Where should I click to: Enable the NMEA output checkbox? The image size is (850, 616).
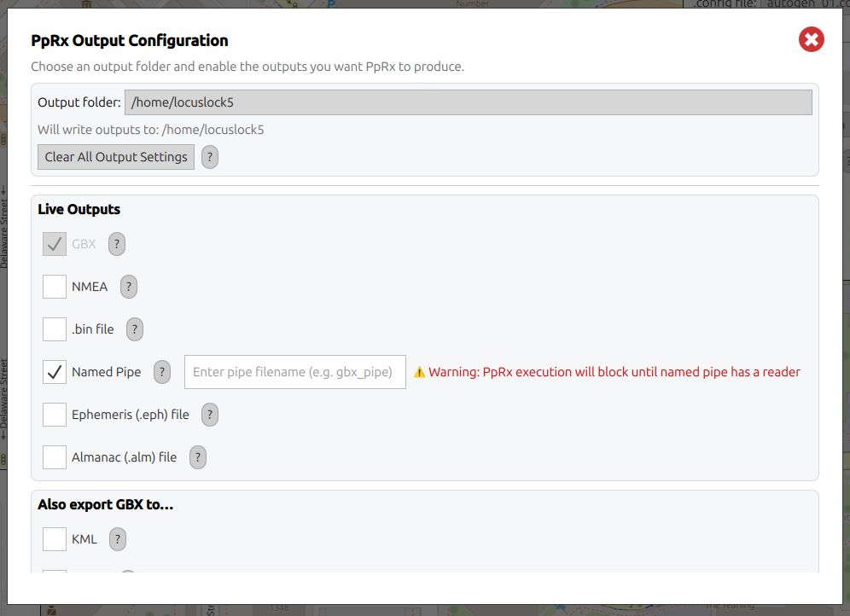[55, 287]
